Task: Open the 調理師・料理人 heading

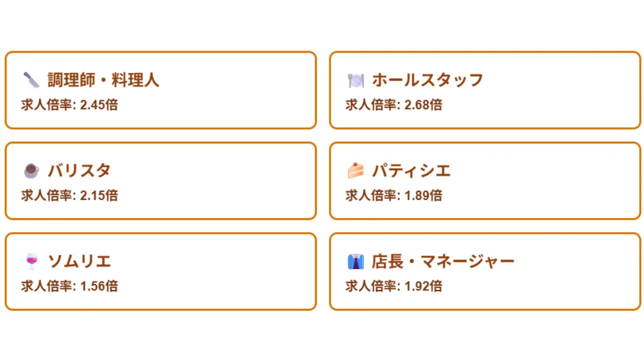Action: pos(104,80)
